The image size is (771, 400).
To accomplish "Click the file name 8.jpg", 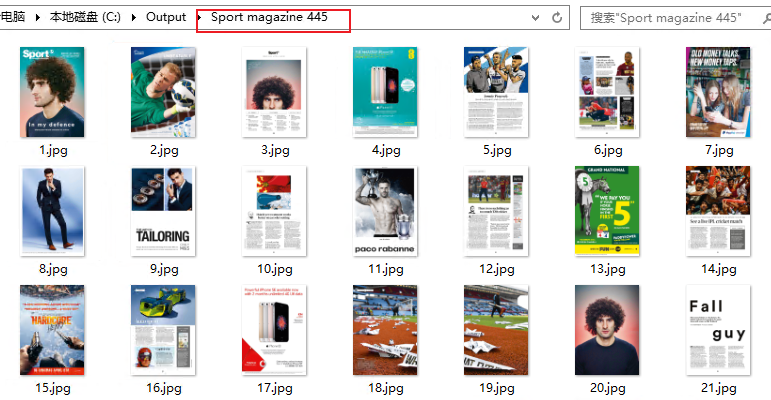I will (x=53, y=269).
